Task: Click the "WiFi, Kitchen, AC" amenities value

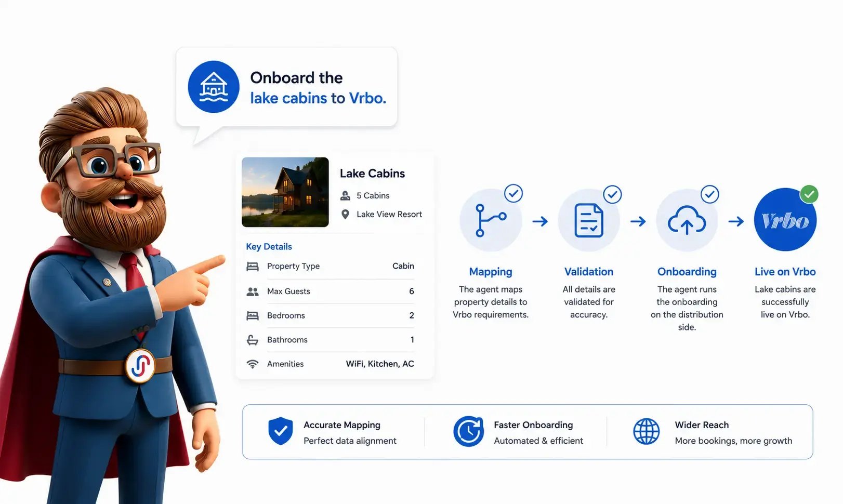Action: click(x=380, y=364)
